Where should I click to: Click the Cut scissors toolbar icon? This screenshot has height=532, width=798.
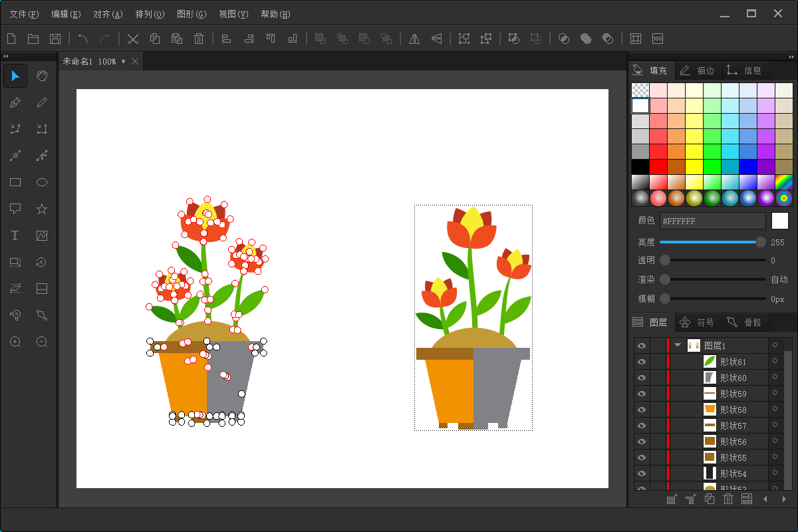click(x=133, y=39)
